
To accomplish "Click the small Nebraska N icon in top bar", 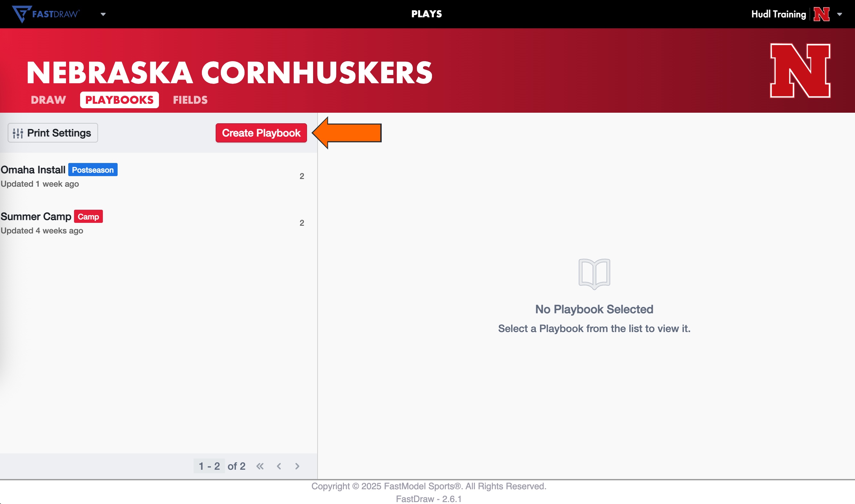I will point(821,14).
